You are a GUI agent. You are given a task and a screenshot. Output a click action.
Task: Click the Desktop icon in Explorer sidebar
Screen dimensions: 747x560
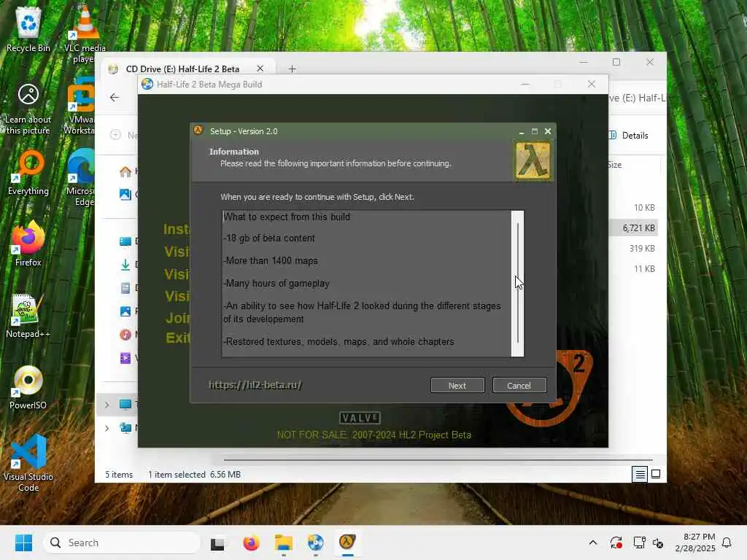[x=125, y=241]
